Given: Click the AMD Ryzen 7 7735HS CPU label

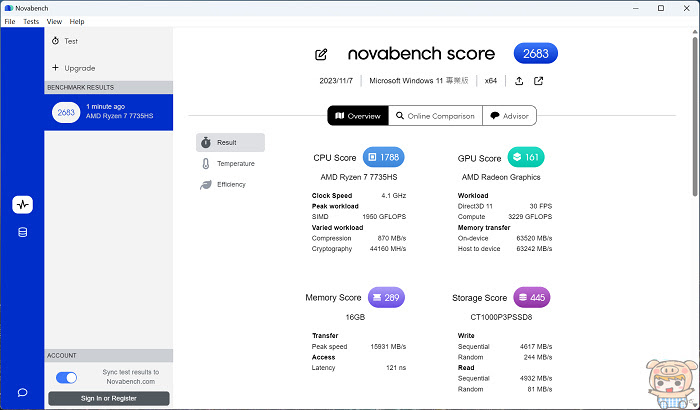Looking at the screenshot, I should click(x=359, y=177).
